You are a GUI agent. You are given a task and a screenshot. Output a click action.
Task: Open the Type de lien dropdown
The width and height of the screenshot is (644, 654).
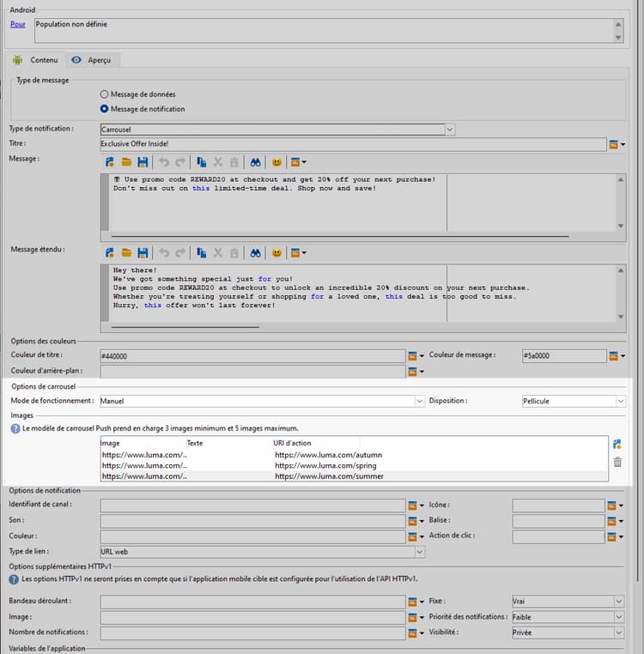(420, 552)
